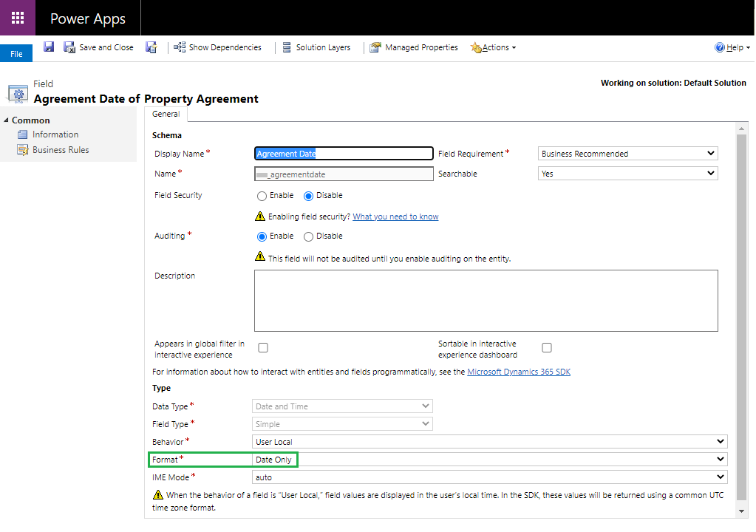This screenshot has width=756, height=532.
Task: Open the 'What you need to know' link
Action: (395, 216)
